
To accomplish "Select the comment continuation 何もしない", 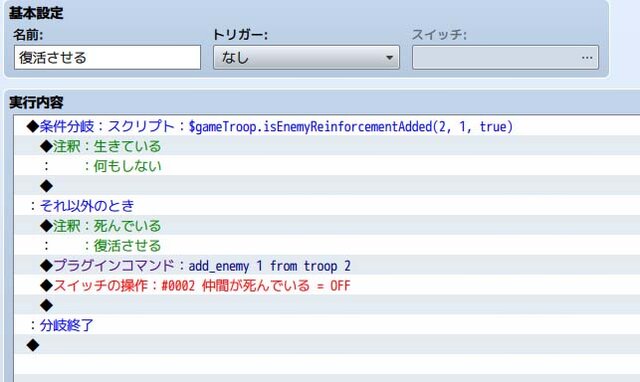I will pos(327,166).
